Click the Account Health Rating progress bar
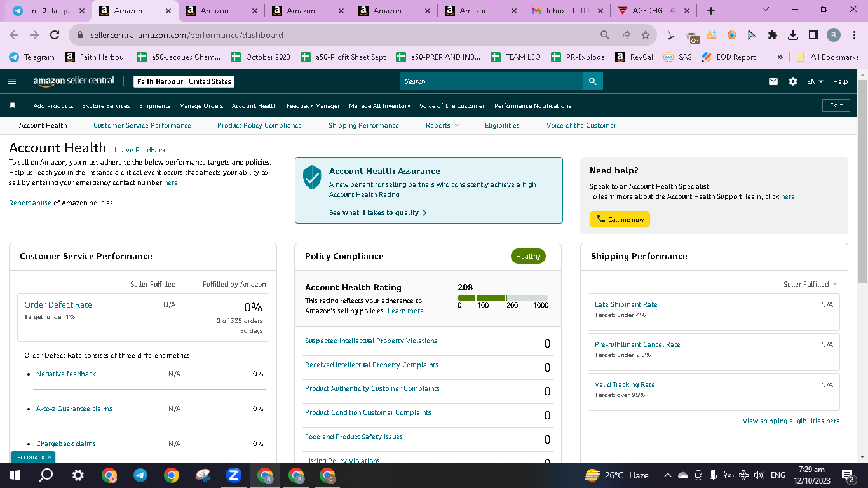Screen dimensions: 868x488 pyautogui.click(x=503, y=298)
